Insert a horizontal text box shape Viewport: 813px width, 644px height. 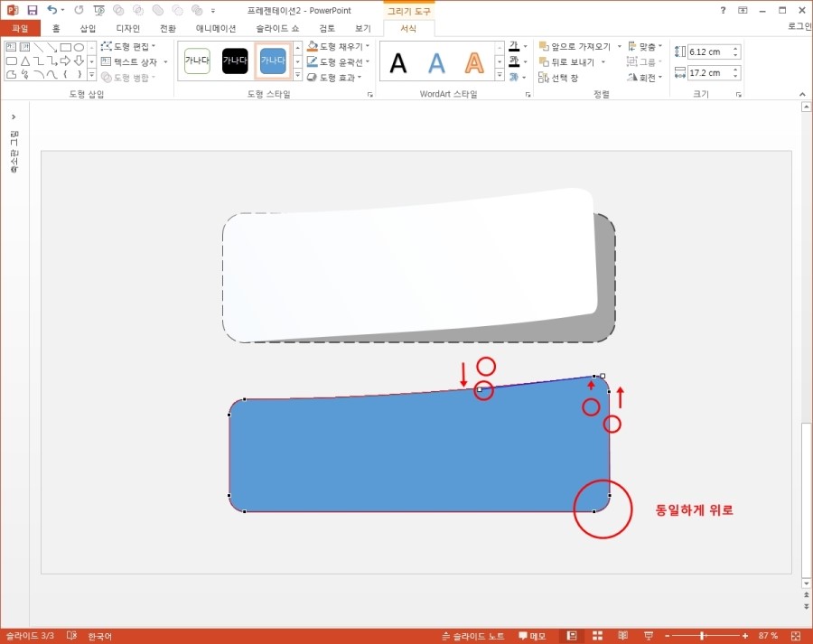click(x=12, y=47)
